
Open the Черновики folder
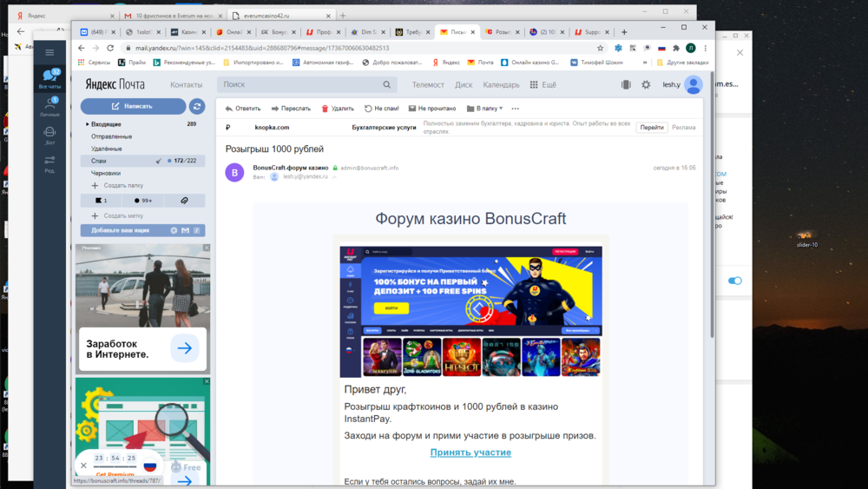(x=106, y=173)
